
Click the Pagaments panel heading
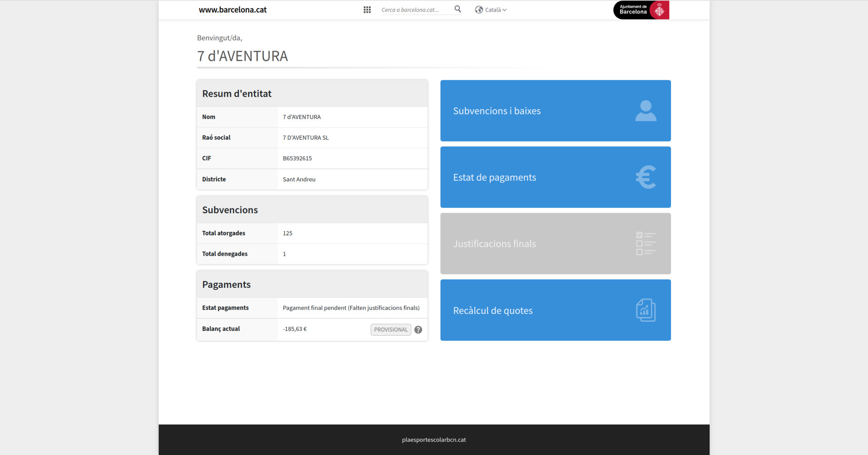(x=227, y=285)
